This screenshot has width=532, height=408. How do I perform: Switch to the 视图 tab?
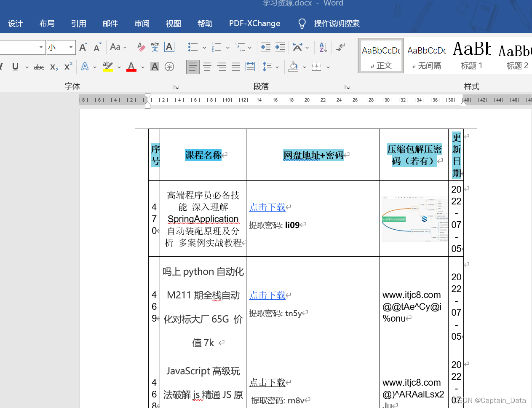[174, 24]
